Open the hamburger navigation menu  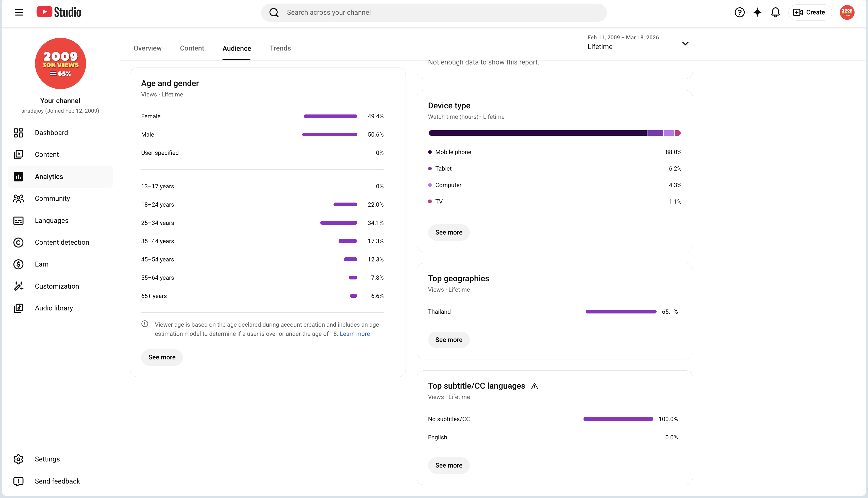19,12
